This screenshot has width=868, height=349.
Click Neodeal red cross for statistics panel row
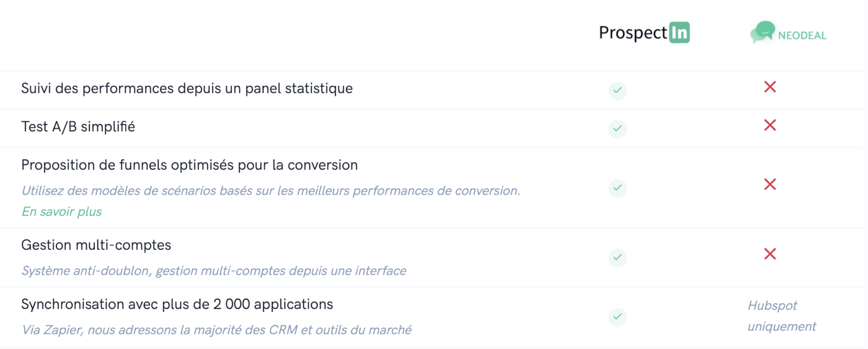click(x=770, y=87)
